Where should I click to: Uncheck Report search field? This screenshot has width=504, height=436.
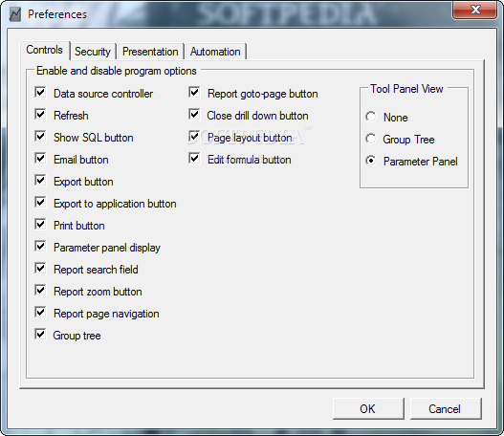click(x=40, y=268)
